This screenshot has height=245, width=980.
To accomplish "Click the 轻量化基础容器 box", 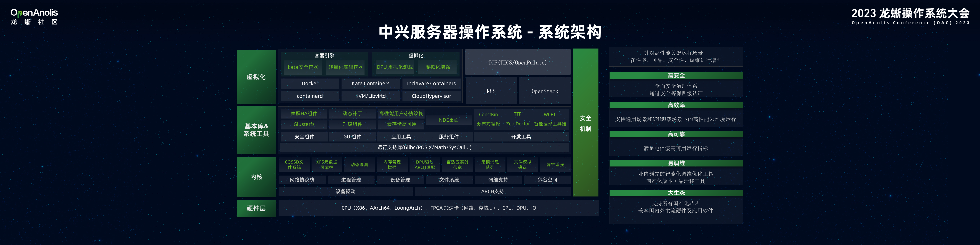I will [x=345, y=67].
